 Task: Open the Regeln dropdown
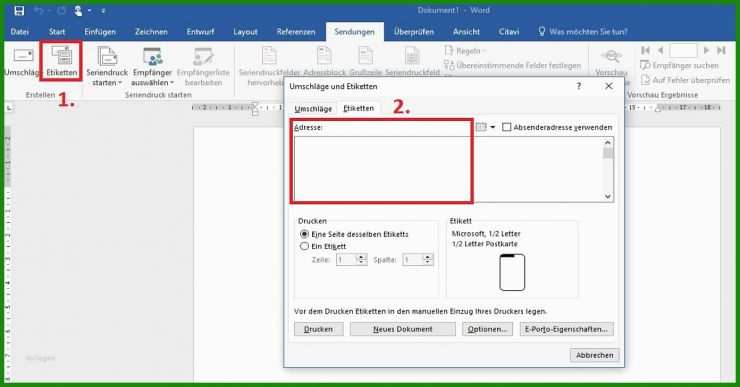click(465, 50)
